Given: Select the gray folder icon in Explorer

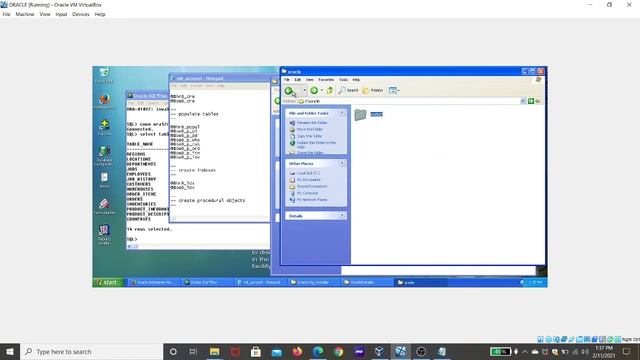Looking at the screenshot, I should click(x=360, y=115).
